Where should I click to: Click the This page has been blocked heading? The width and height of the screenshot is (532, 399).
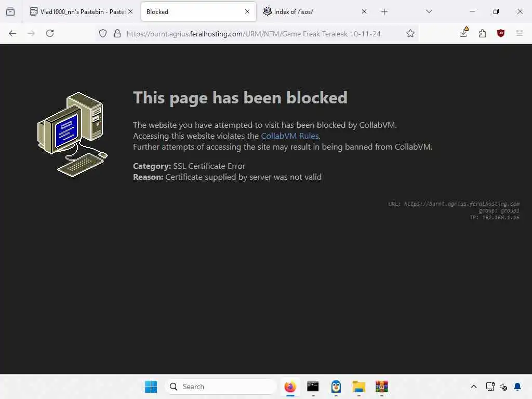coord(240,98)
